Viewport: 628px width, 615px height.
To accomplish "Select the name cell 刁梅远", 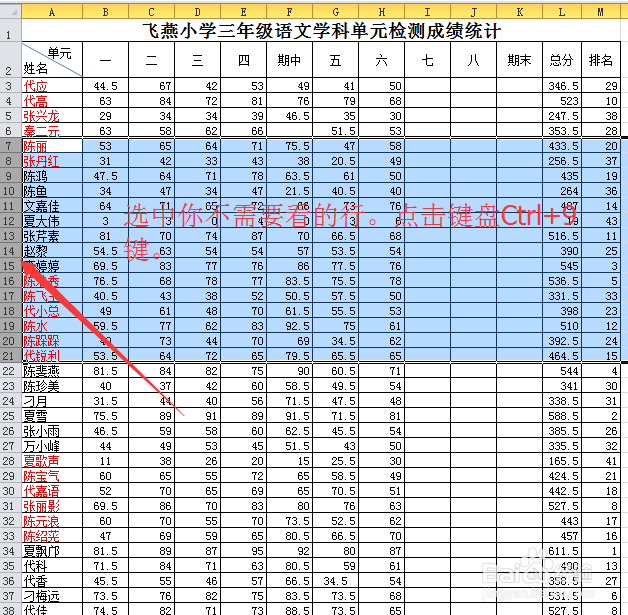I will click(x=52, y=596).
